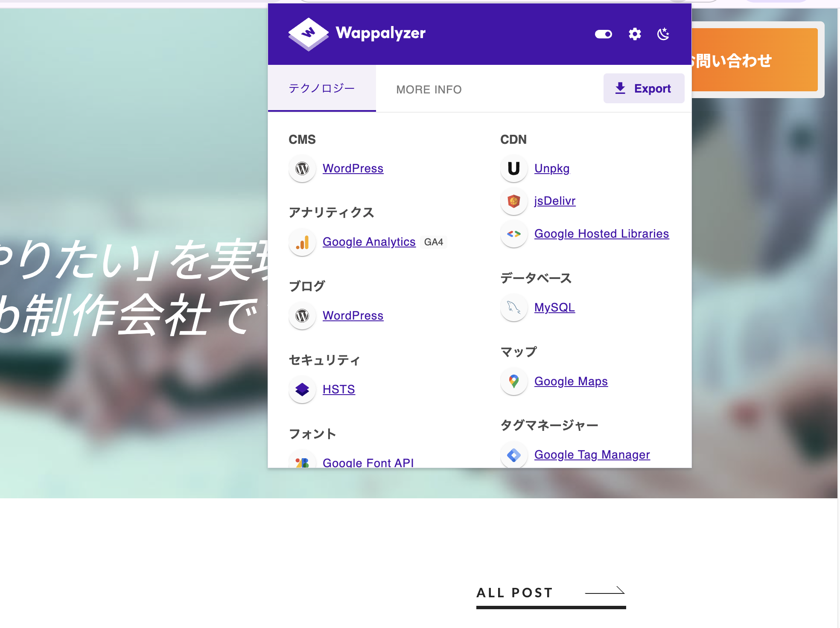Click the HSTS security icon
The image size is (840, 628).
(302, 390)
